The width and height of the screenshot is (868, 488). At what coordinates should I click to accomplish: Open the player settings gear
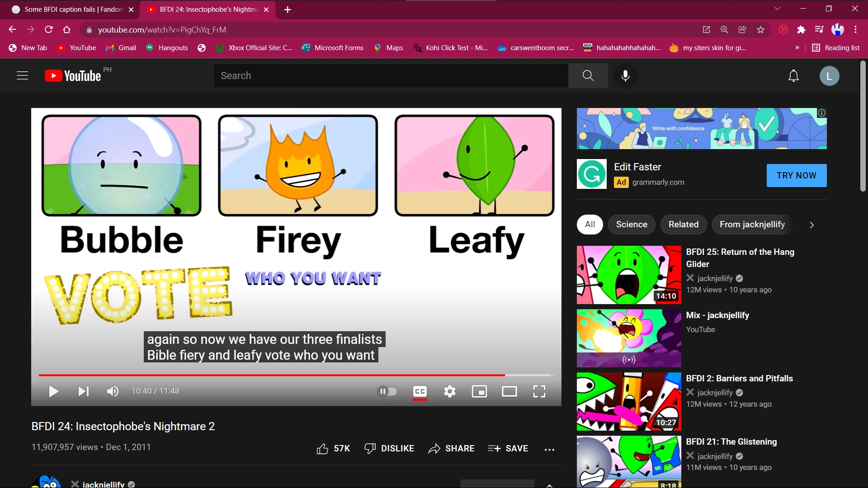click(x=449, y=391)
